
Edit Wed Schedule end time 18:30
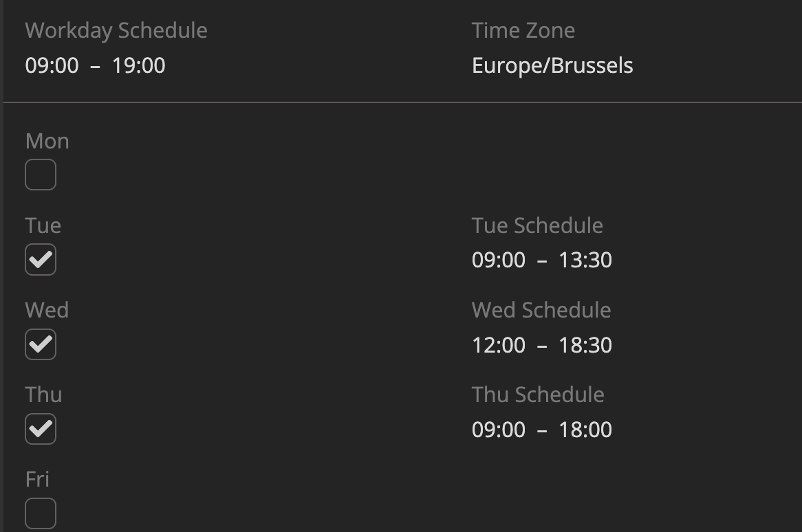coord(585,345)
